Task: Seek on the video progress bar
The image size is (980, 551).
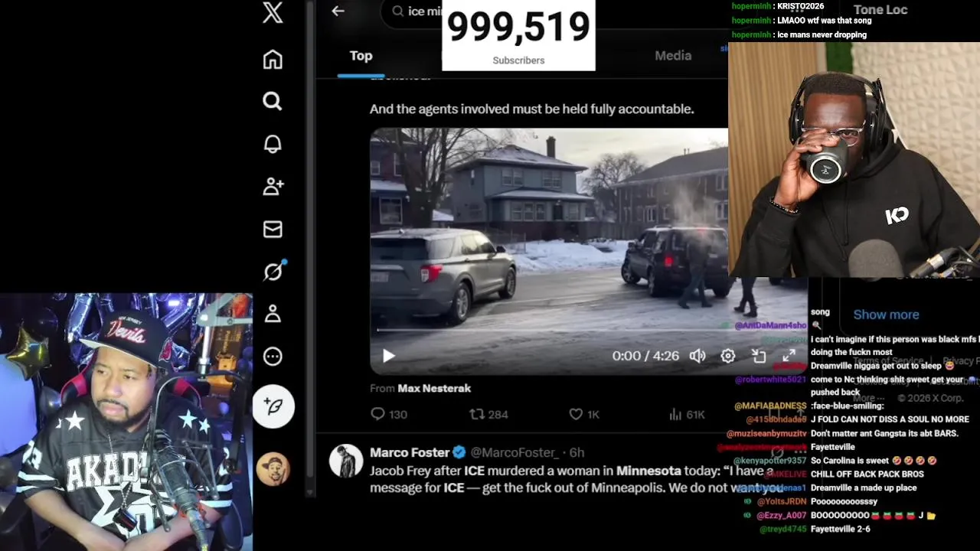Action: (x=590, y=331)
